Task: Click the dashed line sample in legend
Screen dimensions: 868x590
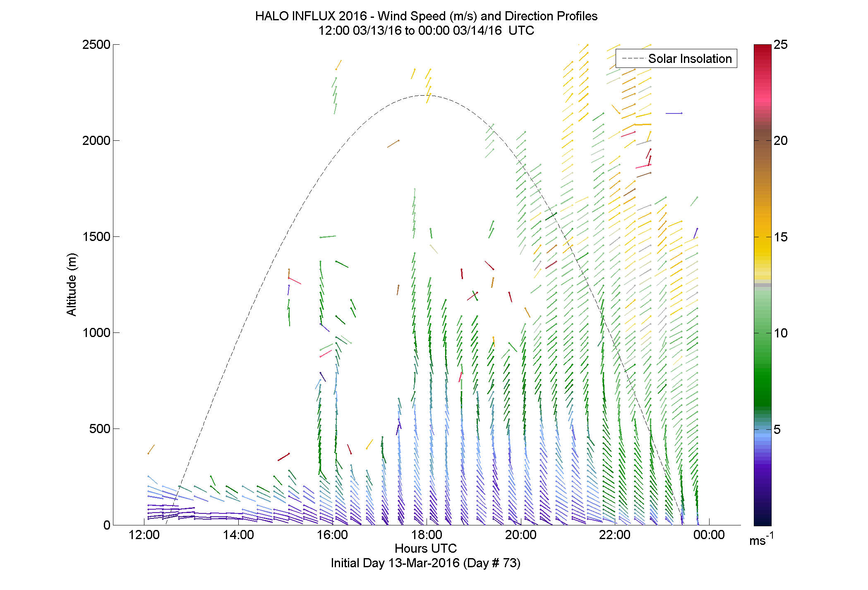Action: (x=633, y=59)
